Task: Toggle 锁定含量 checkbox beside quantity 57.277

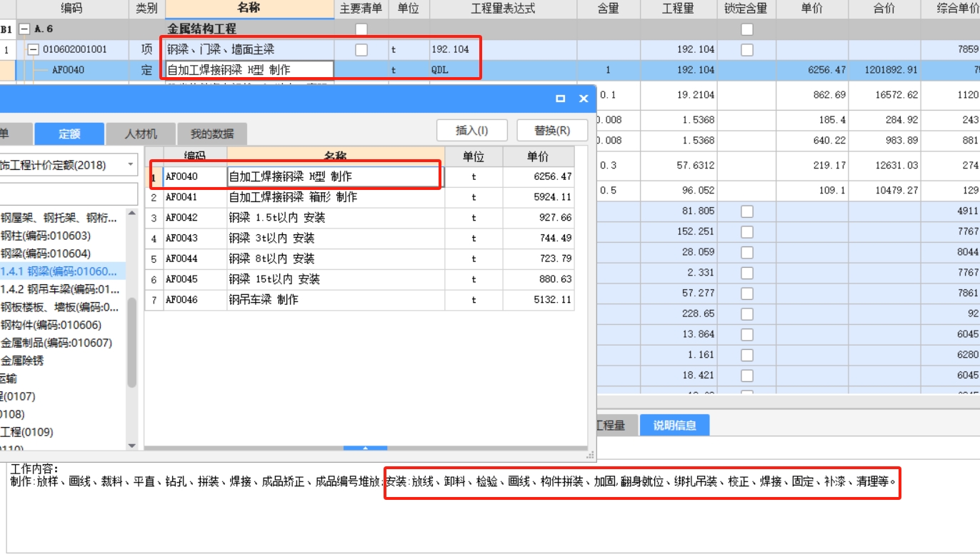Action: click(x=747, y=293)
